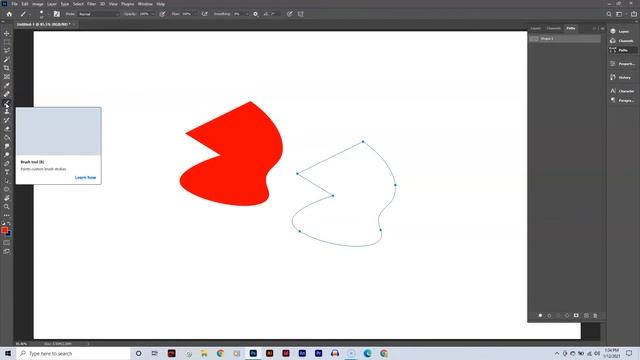Change screen mode button
Image resolution: width=640 pixels, height=360 pixels.
tap(7, 251)
